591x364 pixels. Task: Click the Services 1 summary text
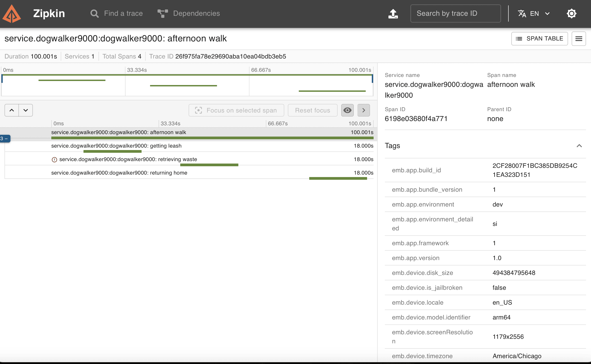pyautogui.click(x=79, y=56)
